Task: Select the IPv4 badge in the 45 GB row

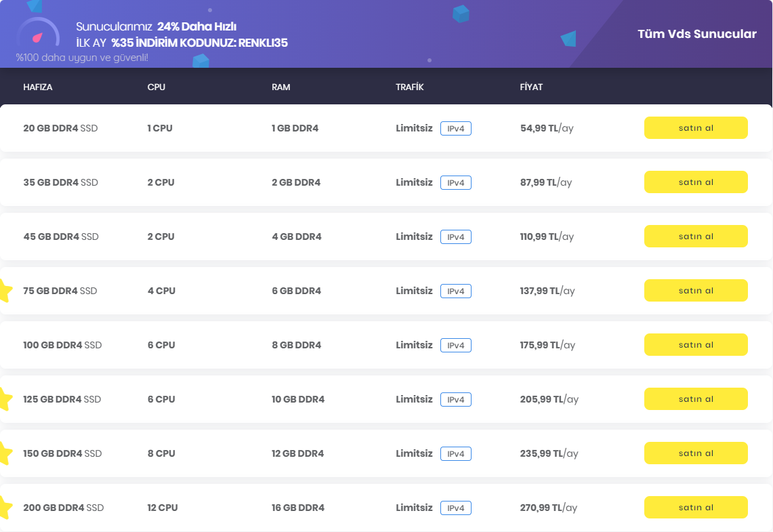Action: click(x=455, y=237)
